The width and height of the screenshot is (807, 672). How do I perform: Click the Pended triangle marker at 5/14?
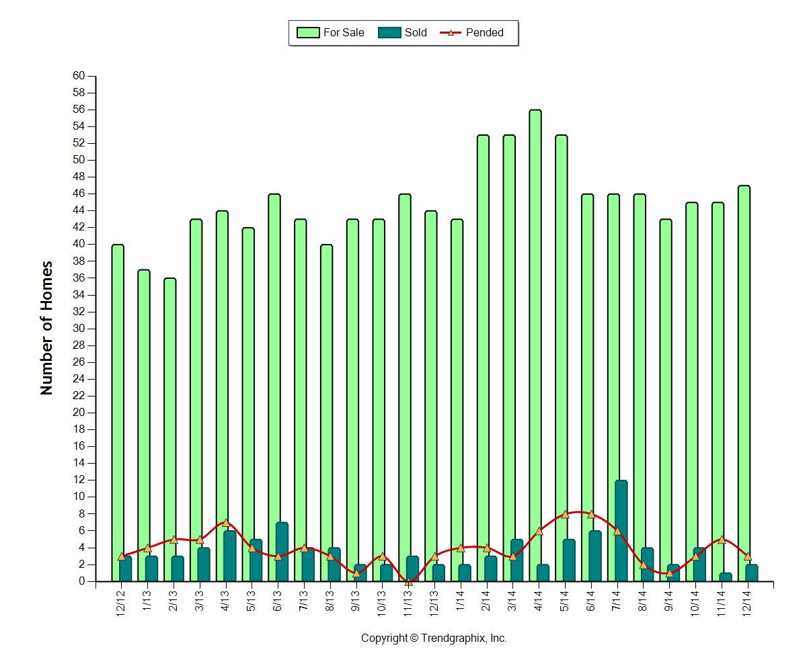click(565, 514)
